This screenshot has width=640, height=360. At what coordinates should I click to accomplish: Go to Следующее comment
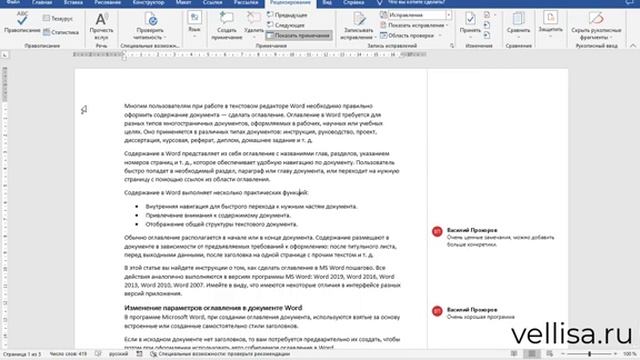point(286,25)
